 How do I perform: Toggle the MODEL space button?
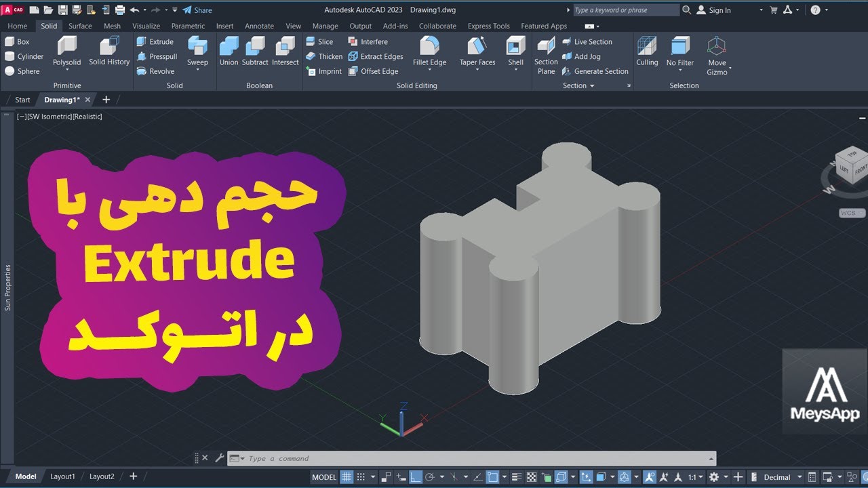pyautogui.click(x=323, y=477)
